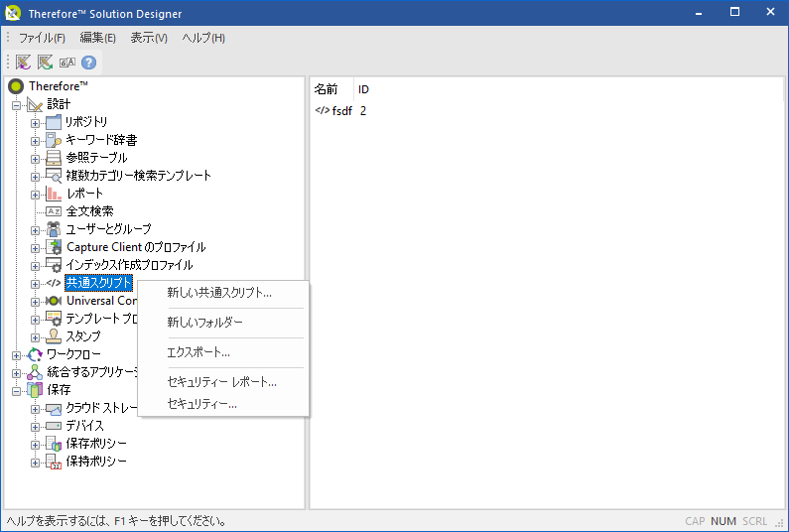This screenshot has height=532, width=789.
Task: Click the 保存 storage icon
Action: pyautogui.click(x=35, y=390)
